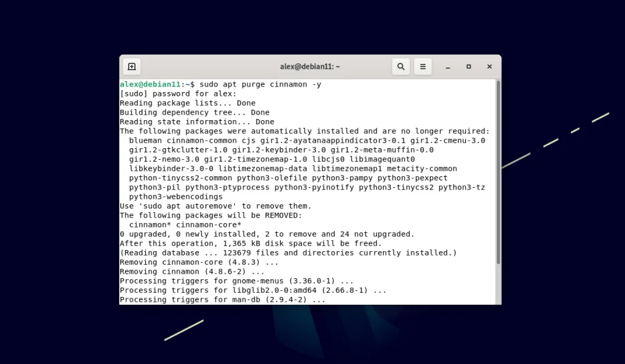The width and height of the screenshot is (625, 364).
Task: Maximize the terminal window
Action: click(x=468, y=66)
